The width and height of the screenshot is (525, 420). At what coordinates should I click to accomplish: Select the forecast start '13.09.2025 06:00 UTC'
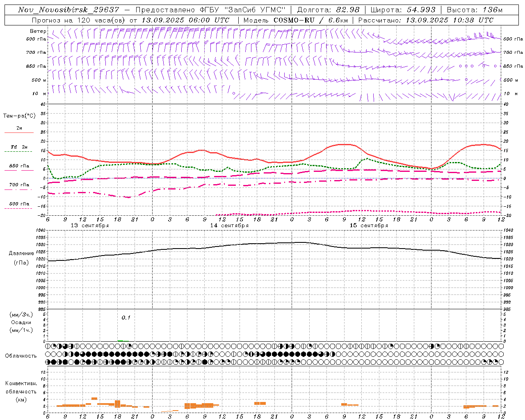pyautogui.click(x=185, y=20)
